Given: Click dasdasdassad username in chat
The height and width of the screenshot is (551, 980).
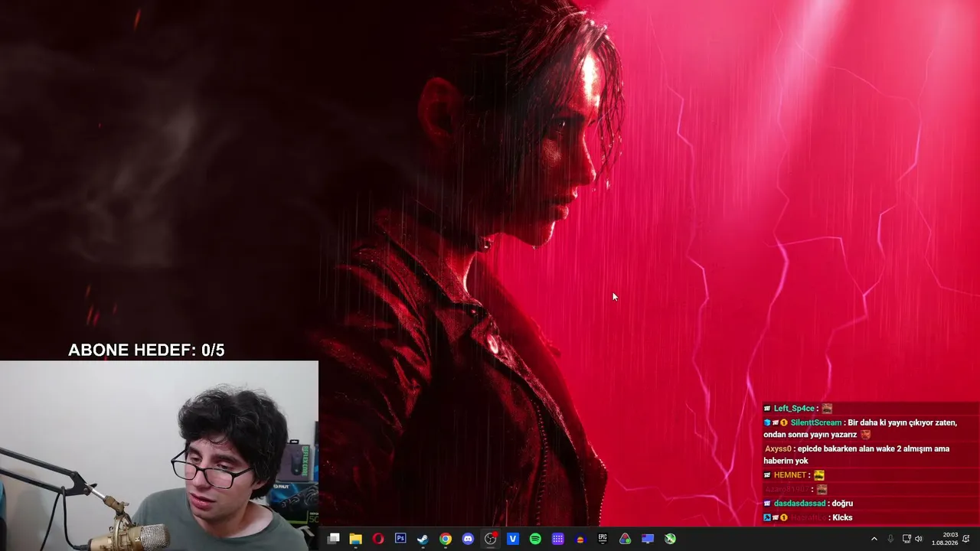Looking at the screenshot, I should pyautogui.click(x=799, y=504).
